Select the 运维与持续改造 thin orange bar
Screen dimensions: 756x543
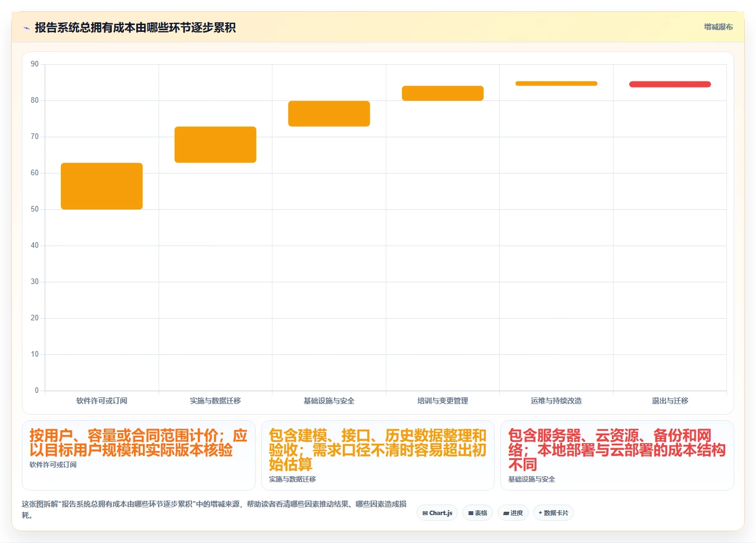(556, 84)
